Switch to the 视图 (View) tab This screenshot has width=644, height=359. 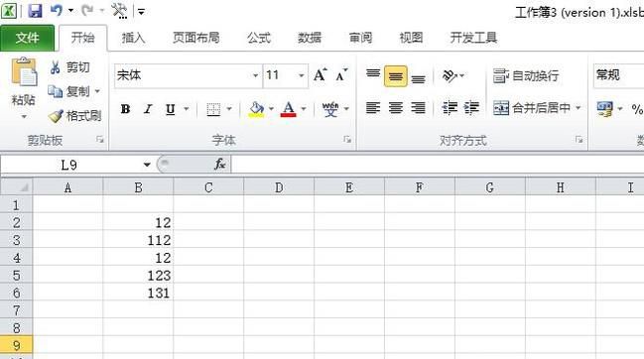tap(411, 38)
